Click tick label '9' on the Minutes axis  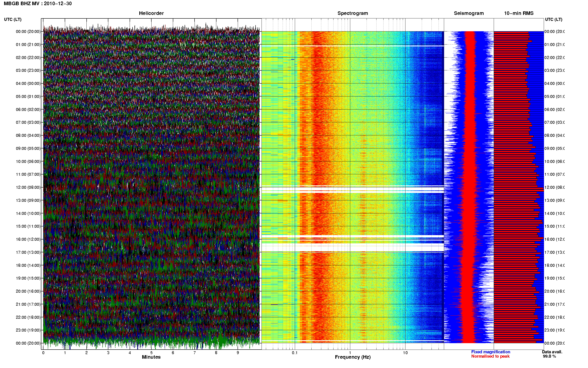(238, 353)
